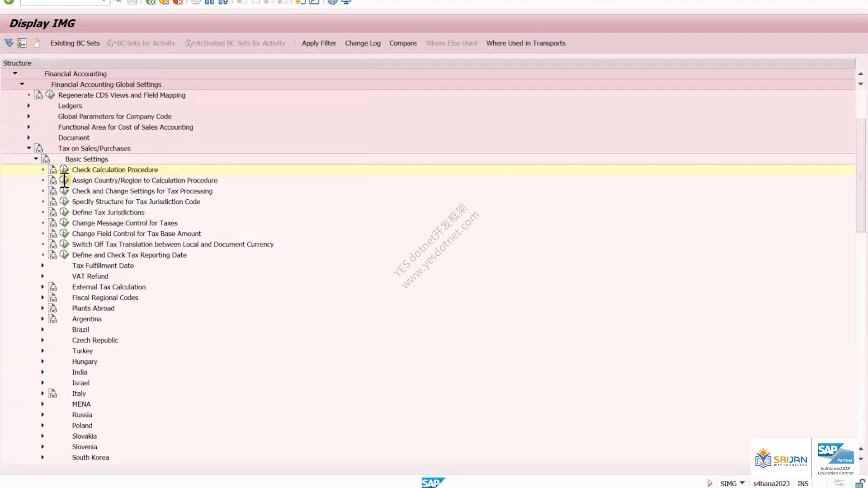Open documentation icon for Check Calculation Procedure
Screen dimensions: 868x488
pyautogui.click(x=53, y=170)
